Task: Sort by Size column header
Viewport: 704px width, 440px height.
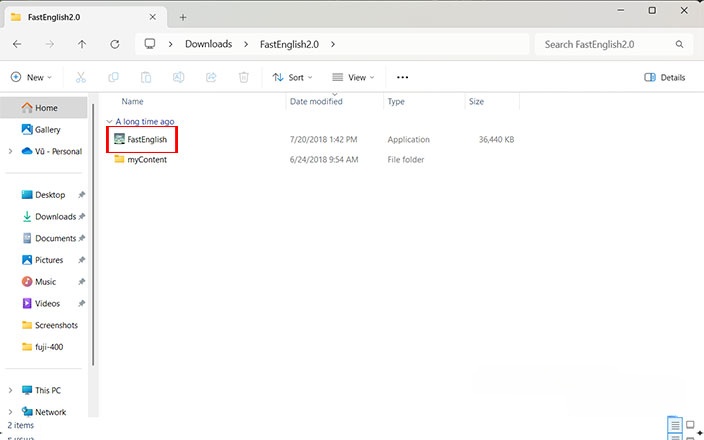Action: pyautogui.click(x=476, y=101)
